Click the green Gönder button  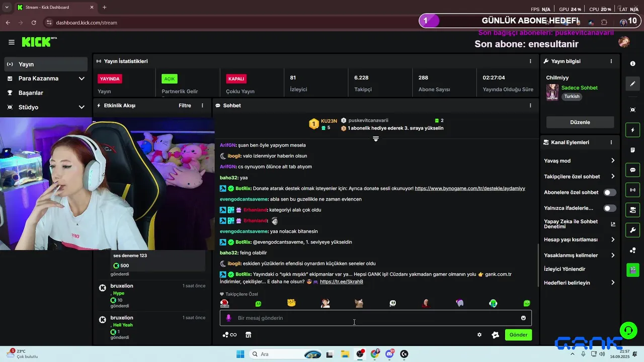(518, 335)
